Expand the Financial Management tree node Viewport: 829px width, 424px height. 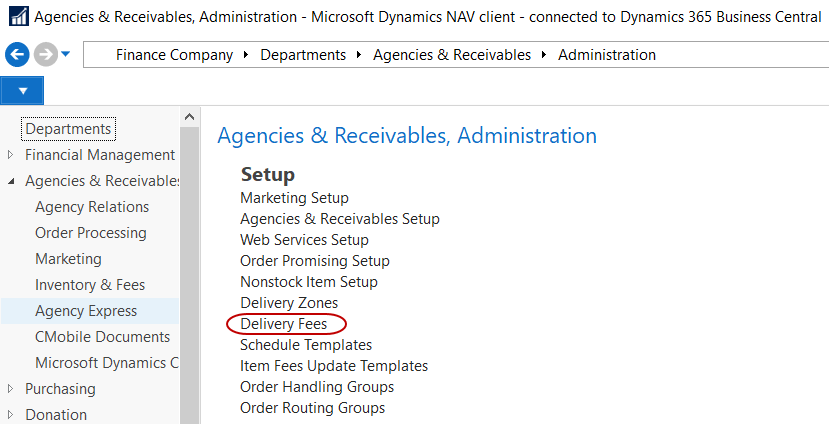click(x=11, y=155)
